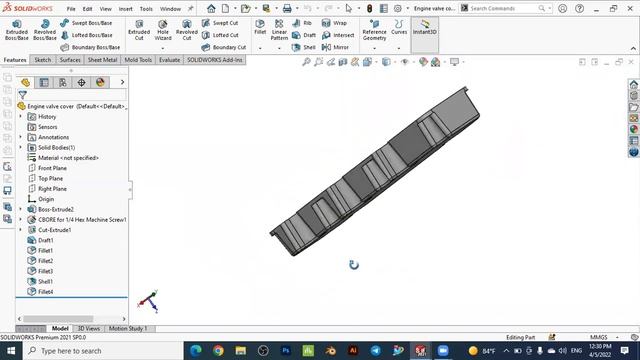
Task: Expand the Annotations tree node
Action: [20, 137]
